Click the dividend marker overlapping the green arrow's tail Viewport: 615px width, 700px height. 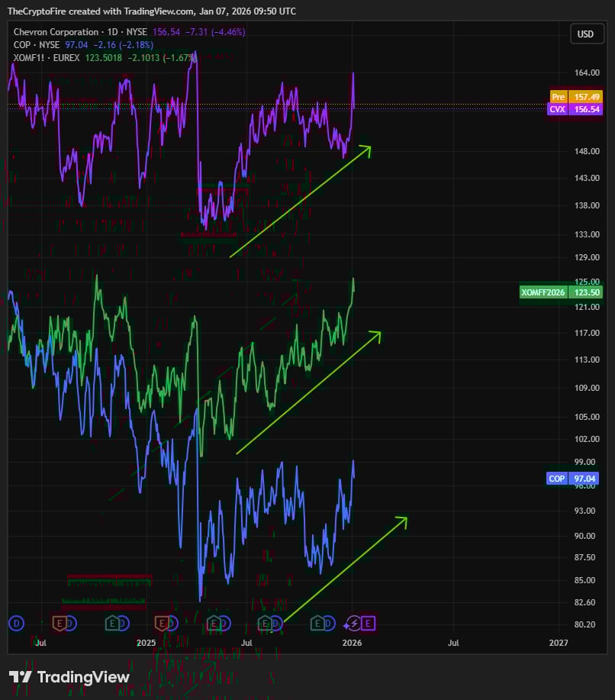[277, 623]
